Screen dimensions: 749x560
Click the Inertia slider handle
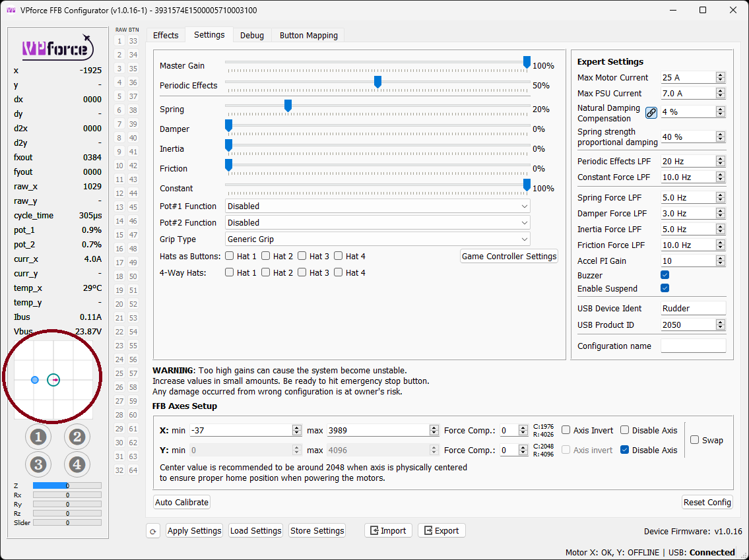229,145
